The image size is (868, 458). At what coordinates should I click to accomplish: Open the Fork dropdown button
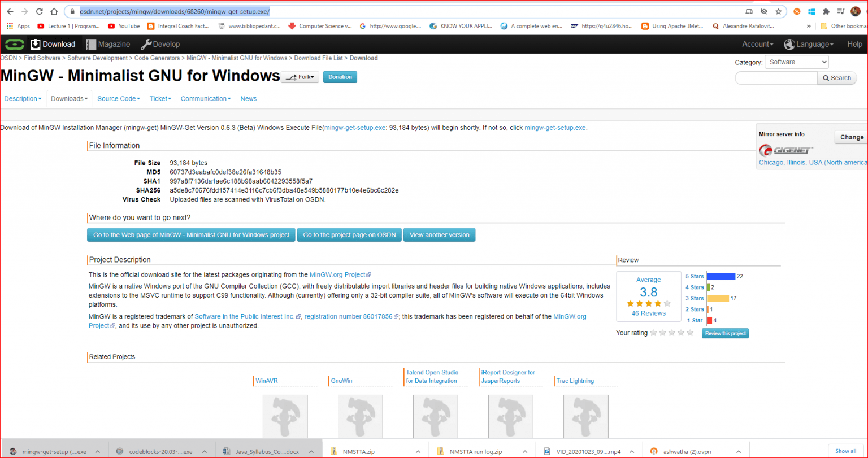[x=300, y=77]
